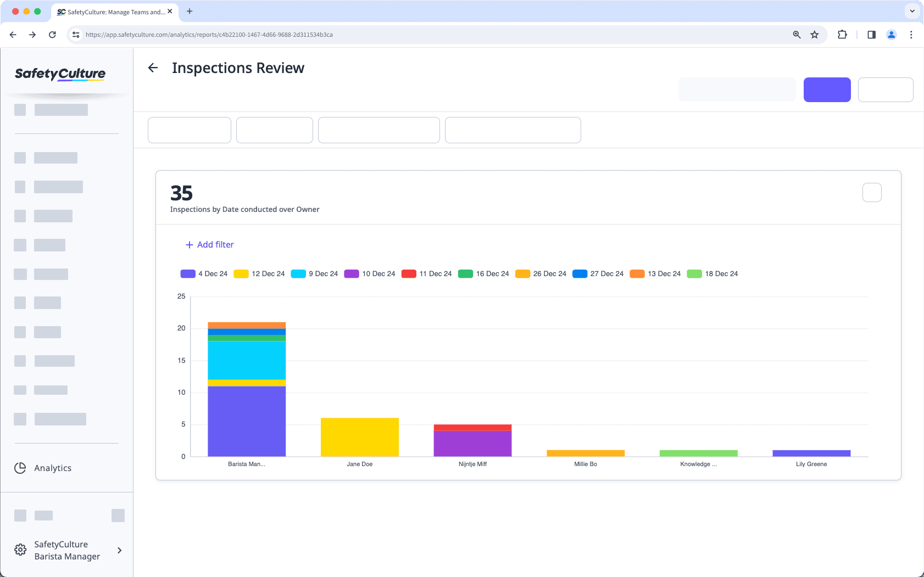
Task: Click the orange 13 Dec 24 color swatch
Action: click(637, 273)
